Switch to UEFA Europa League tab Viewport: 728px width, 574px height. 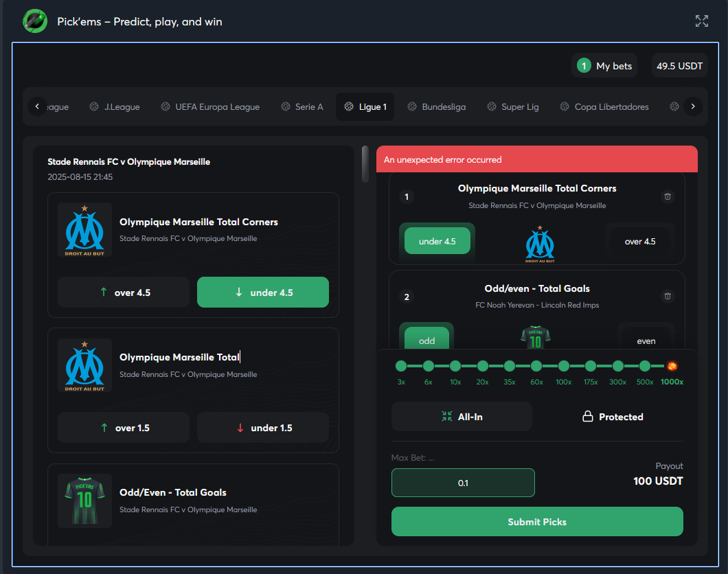click(210, 106)
